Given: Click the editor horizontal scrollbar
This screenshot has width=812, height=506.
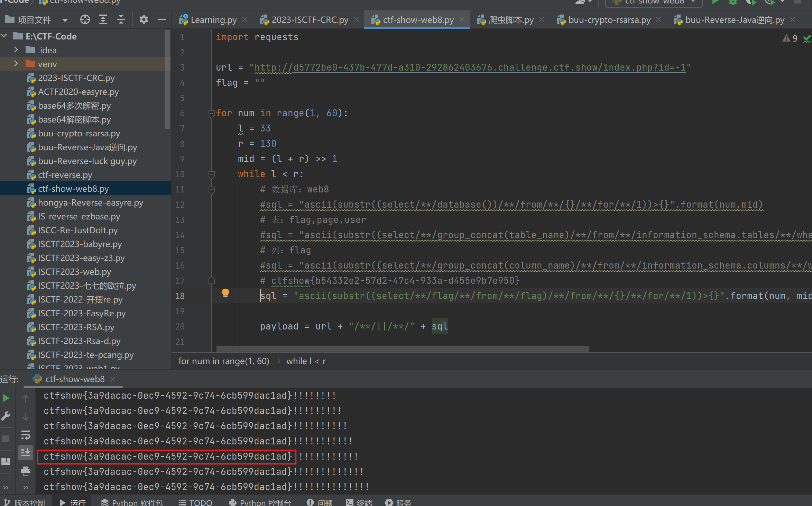Looking at the screenshot, I should tap(403, 349).
